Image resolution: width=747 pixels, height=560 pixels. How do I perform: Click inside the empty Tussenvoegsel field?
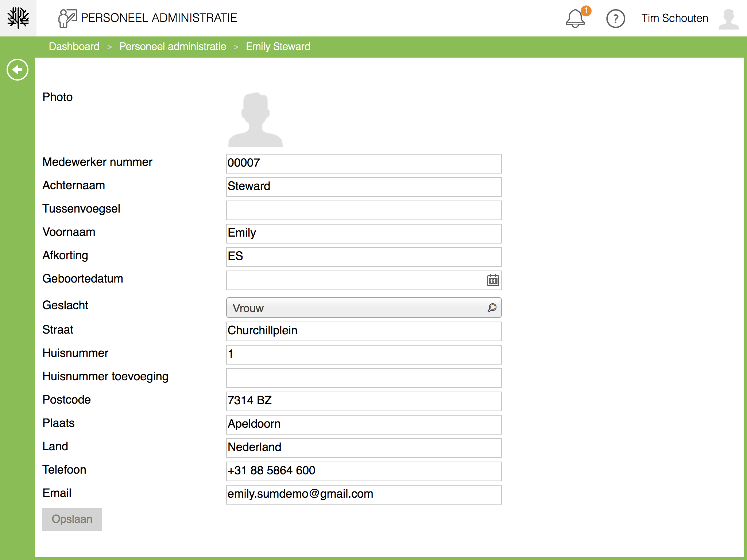point(363,210)
